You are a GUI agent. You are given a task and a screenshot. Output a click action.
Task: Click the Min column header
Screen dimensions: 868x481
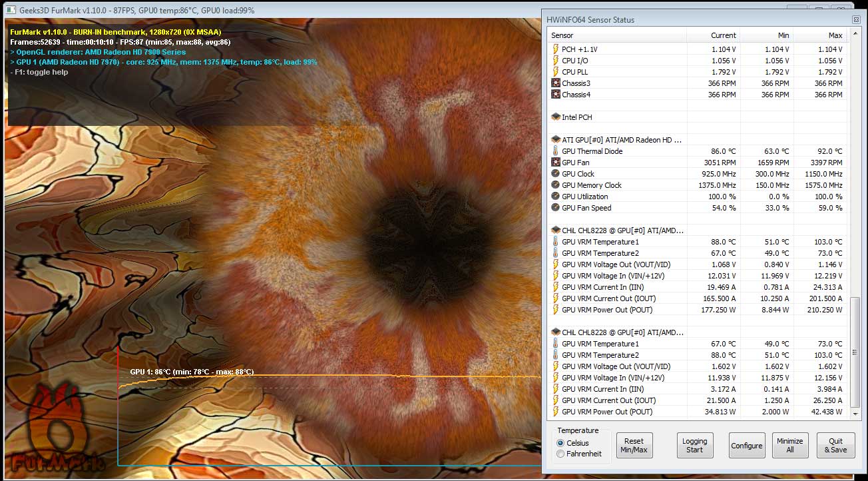tap(766, 35)
